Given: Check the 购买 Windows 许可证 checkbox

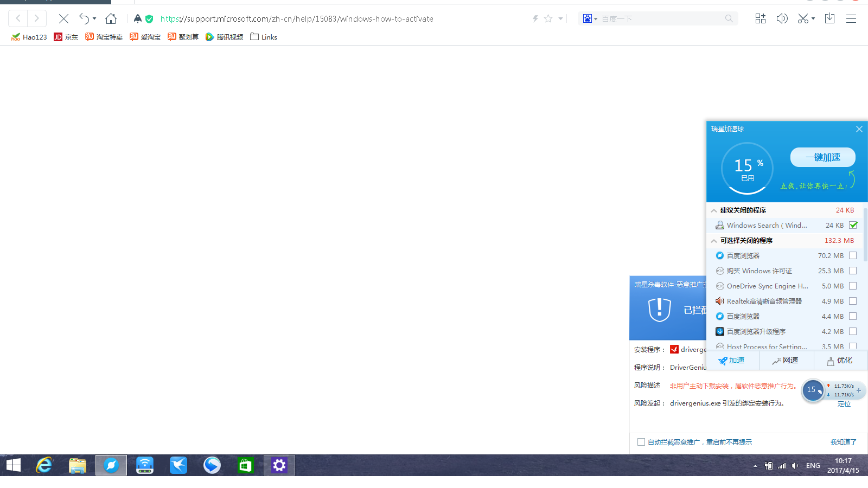Looking at the screenshot, I should (853, 271).
